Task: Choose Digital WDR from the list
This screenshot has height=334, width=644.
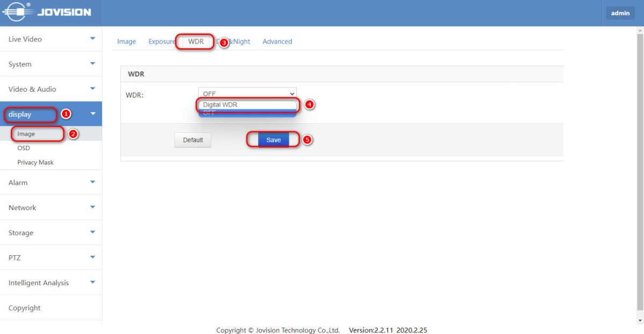Action: coord(247,105)
